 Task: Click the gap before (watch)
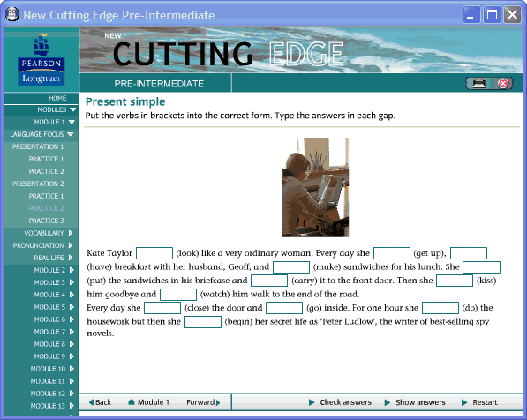click(x=178, y=295)
